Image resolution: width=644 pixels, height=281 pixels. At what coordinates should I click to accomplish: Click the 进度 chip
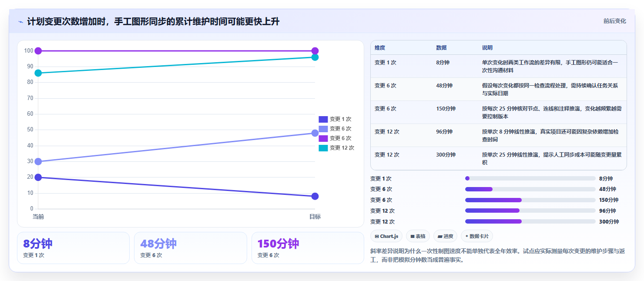pos(446,236)
